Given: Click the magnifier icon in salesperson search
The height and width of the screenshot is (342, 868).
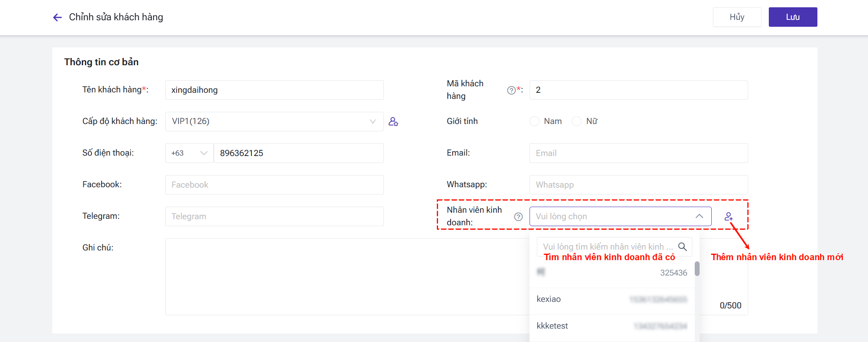Looking at the screenshot, I should 682,247.
